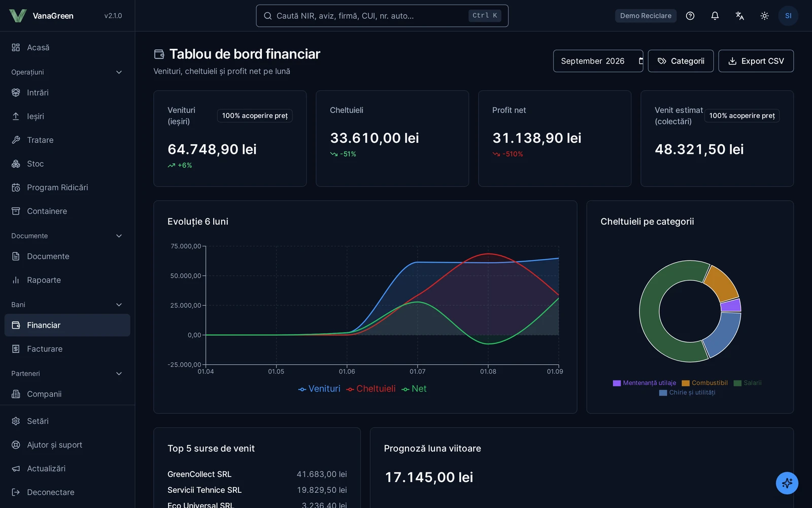Click the Demo Reciclare badge
This screenshot has height=508, width=812.
[646, 16]
